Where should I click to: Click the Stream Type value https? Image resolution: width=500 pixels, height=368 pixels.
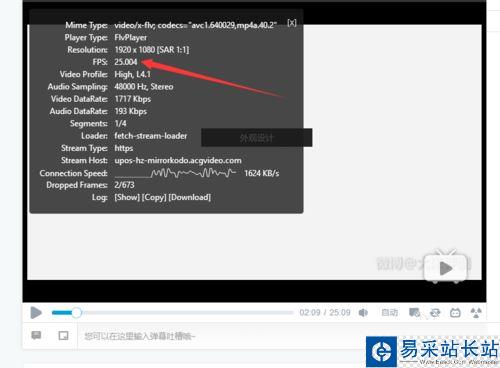coord(124,148)
